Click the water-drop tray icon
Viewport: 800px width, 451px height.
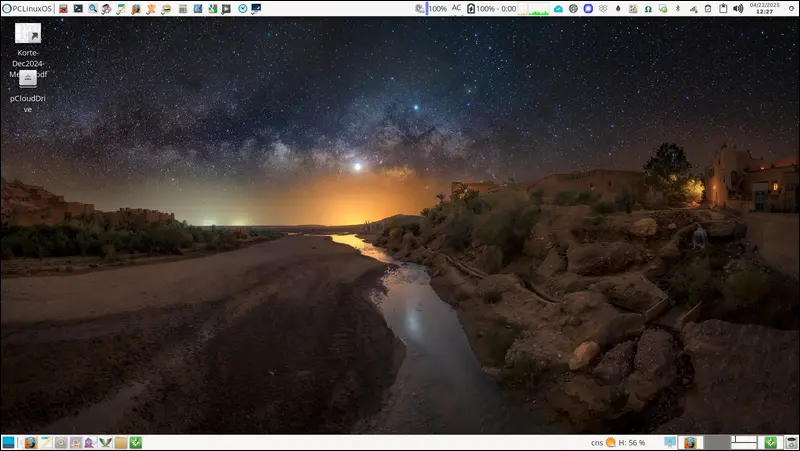tap(618, 9)
